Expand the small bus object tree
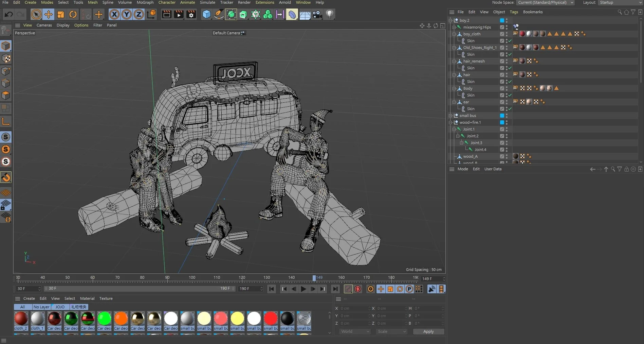 [x=450, y=116]
